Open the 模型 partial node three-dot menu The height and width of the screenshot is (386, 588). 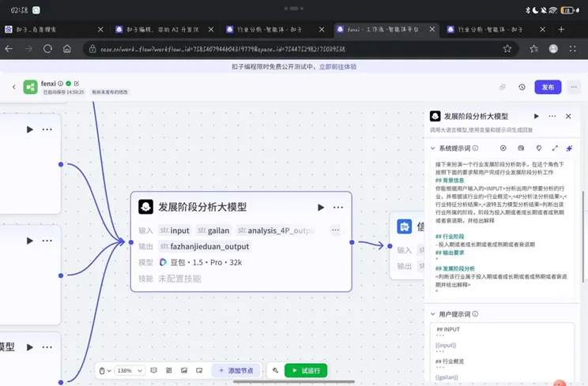point(47,347)
